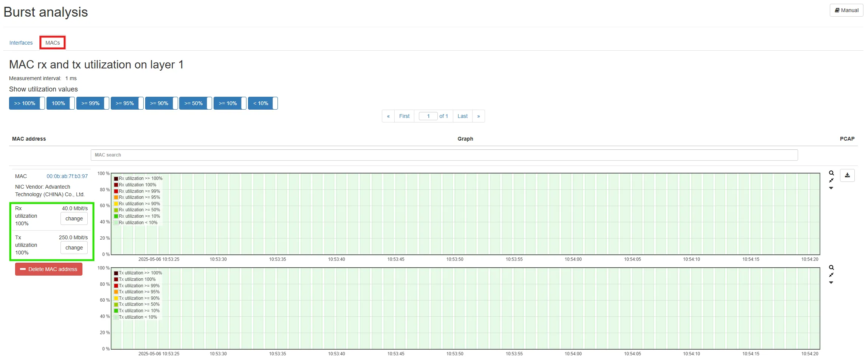This screenshot has width=868, height=361.
Task: Click the magnifier icon beside Rx graph
Action: (831, 173)
